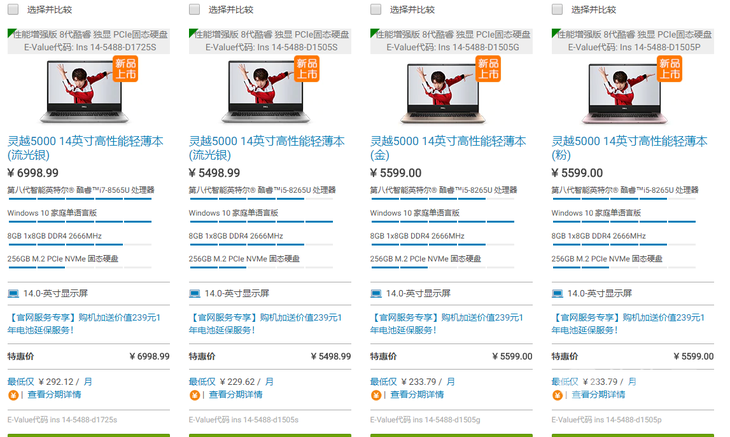The height and width of the screenshot is (437, 730).
Task: Open the gold laptop product image
Action: tap(442, 93)
